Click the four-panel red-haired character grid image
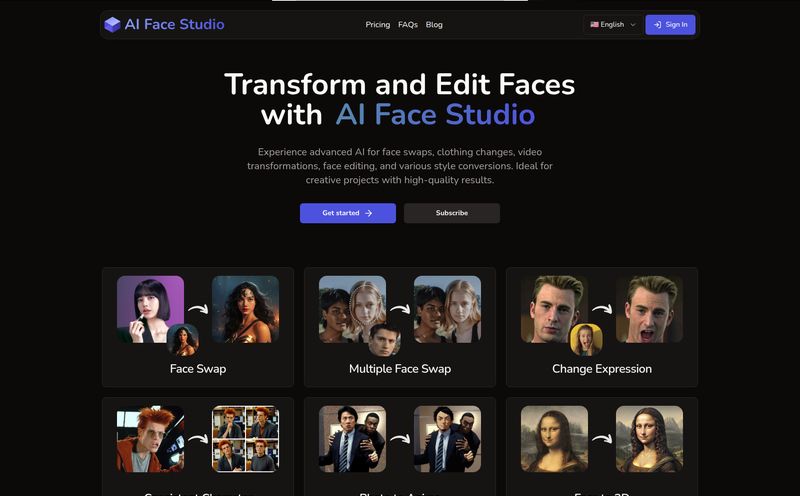The image size is (800, 496). tap(245, 439)
